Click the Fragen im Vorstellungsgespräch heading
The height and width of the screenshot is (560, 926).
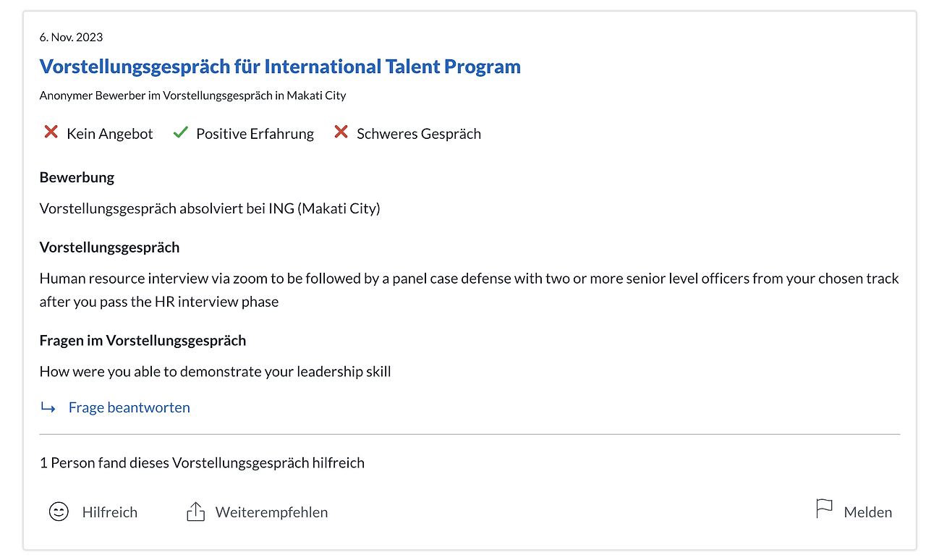[x=143, y=340]
